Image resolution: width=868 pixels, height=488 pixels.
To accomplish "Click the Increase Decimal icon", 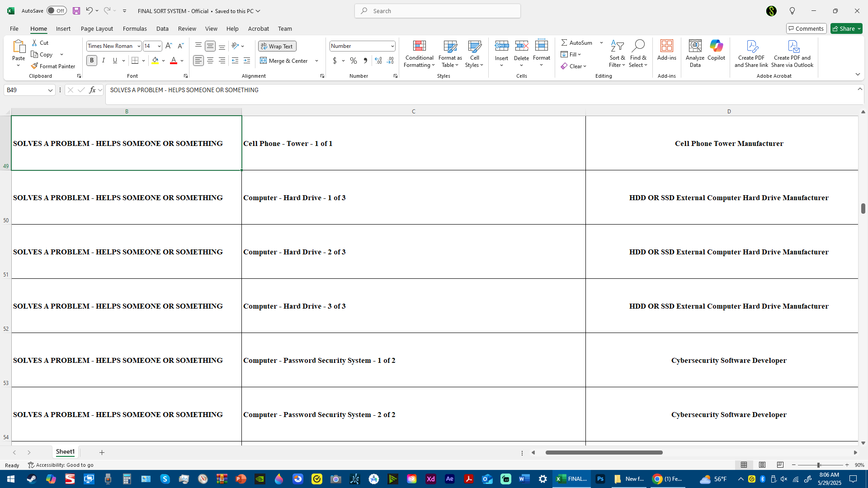I will pos(378,61).
